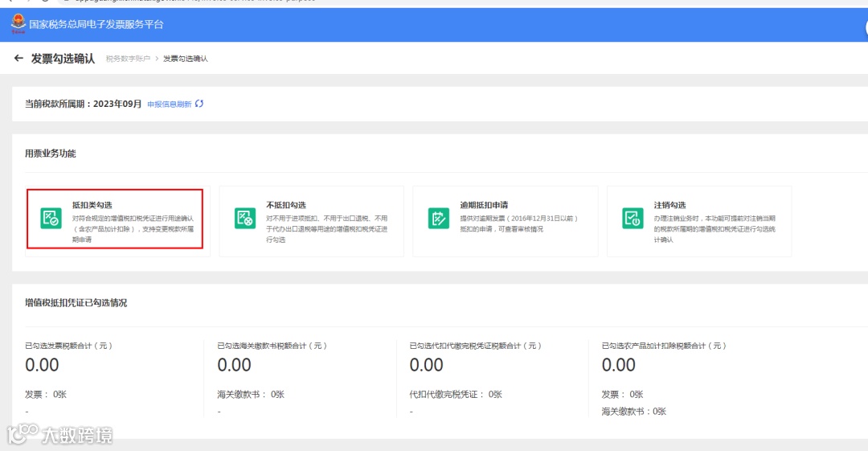Click the 注销勾选 green icon
The height and width of the screenshot is (451, 868).
[x=633, y=218]
